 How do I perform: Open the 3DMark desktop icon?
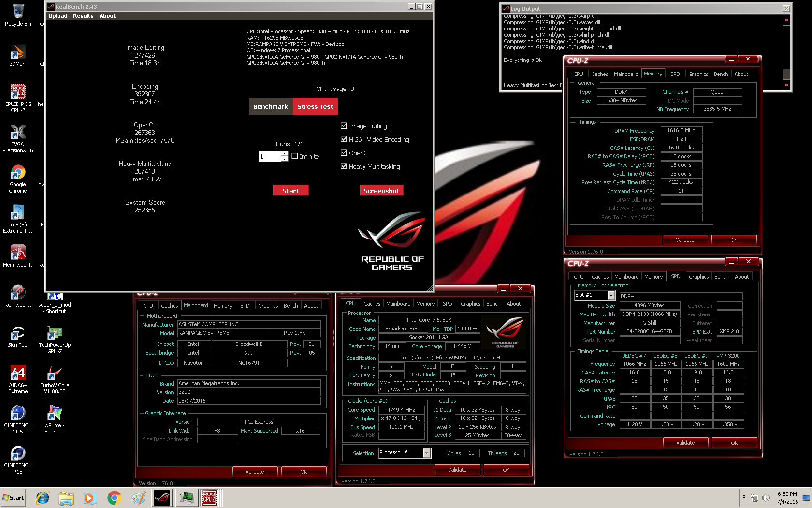(x=18, y=55)
